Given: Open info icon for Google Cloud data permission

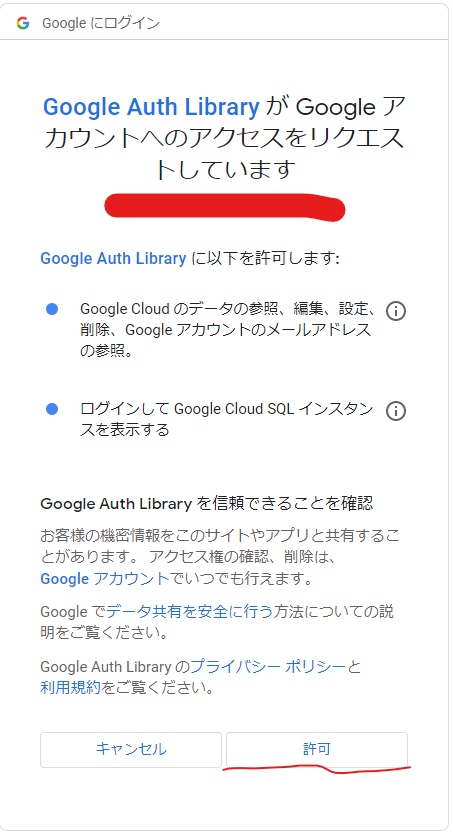Looking at the screenshot, I should point(396,311).
